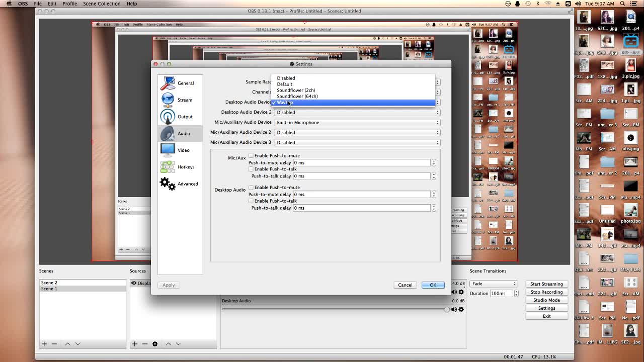Viewport: 644px width, 362px height.
Task: Open the Profile menu
Action: [69, 4]
